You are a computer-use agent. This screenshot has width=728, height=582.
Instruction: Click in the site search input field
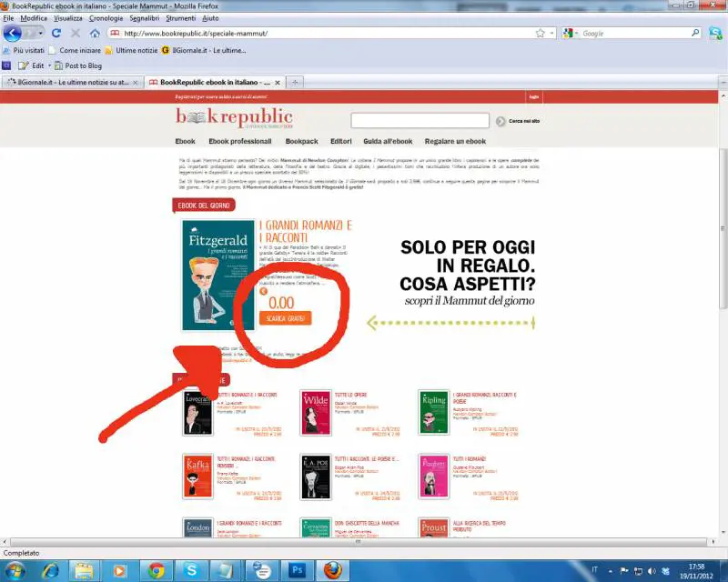[420, 120]
